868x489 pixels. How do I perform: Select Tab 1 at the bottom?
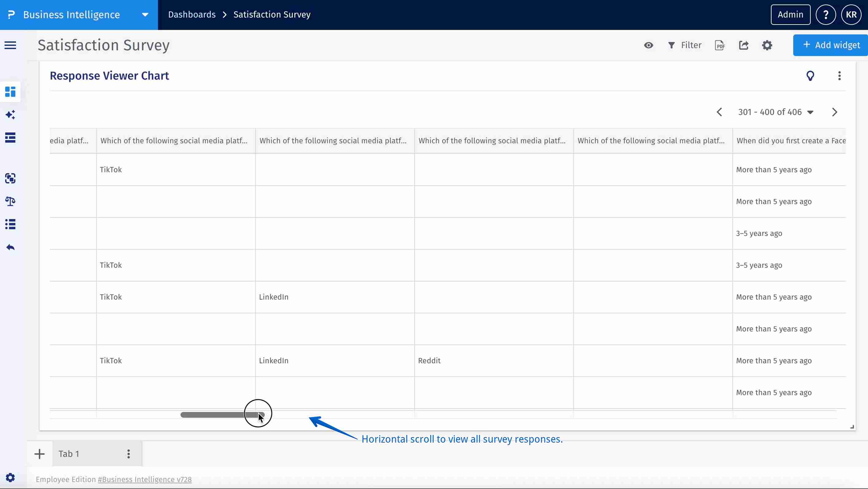click(x=69, y=454)
